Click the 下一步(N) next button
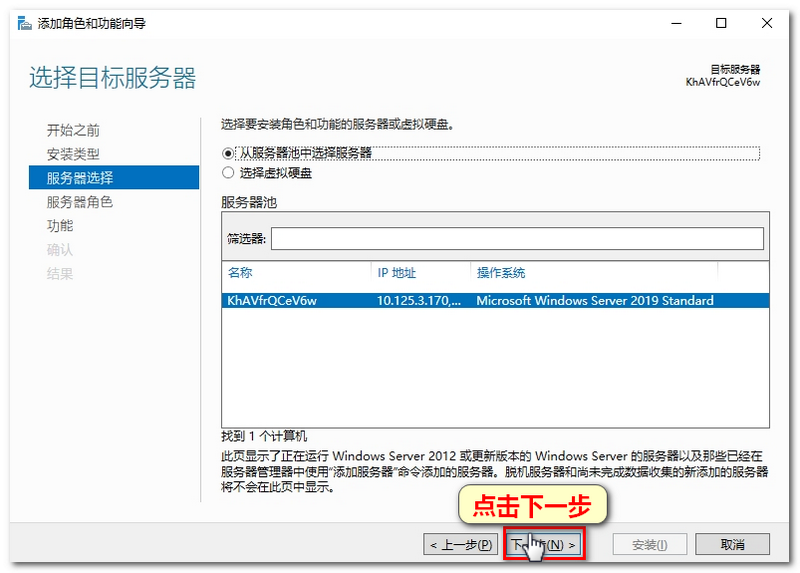800x573 pixels. [x=544, y=545]
